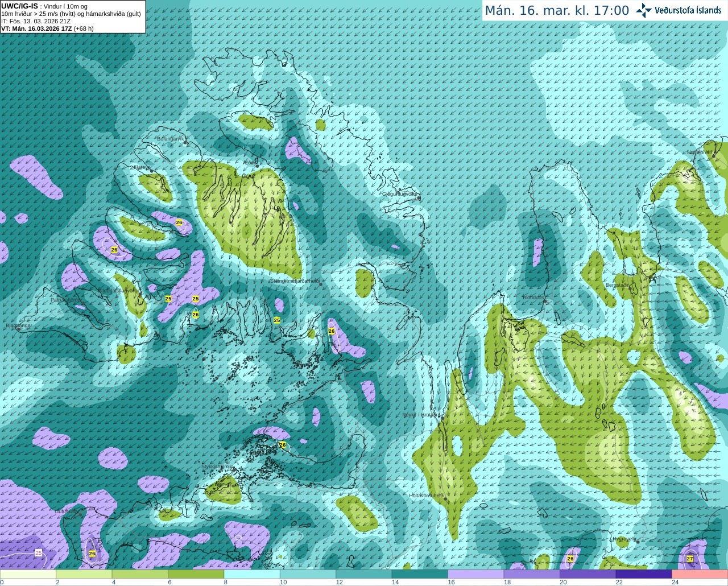This screenshot has height=586, width=728.
Task: Click the Bergstaðir station label
Action: point(617,285)
